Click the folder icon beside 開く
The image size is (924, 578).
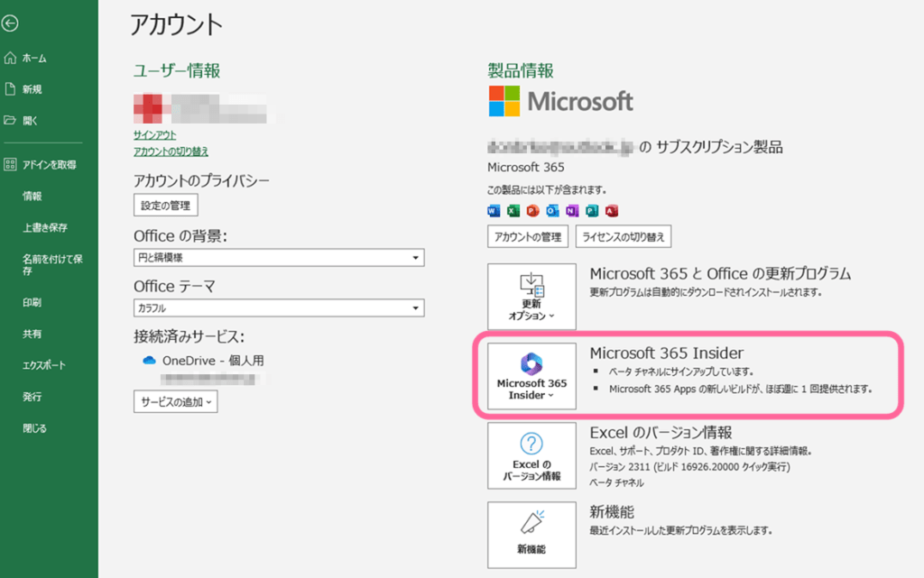click(x=10, y=120)
